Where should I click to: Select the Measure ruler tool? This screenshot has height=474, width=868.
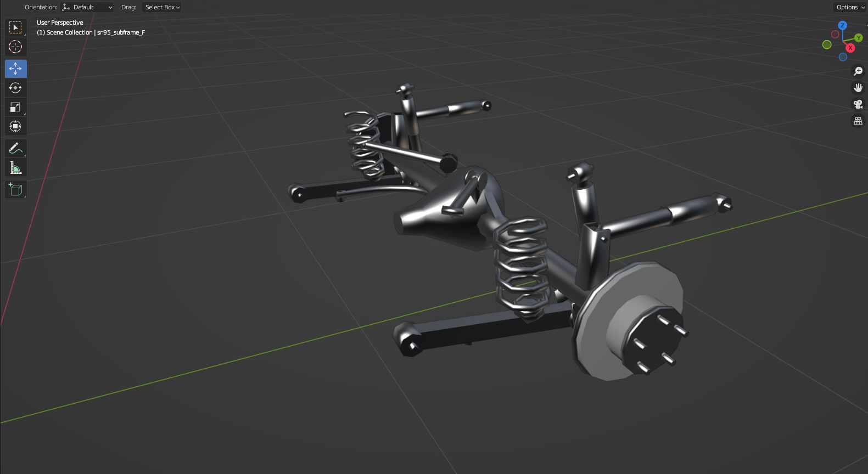pyautogui.click(x=15, y=167)
